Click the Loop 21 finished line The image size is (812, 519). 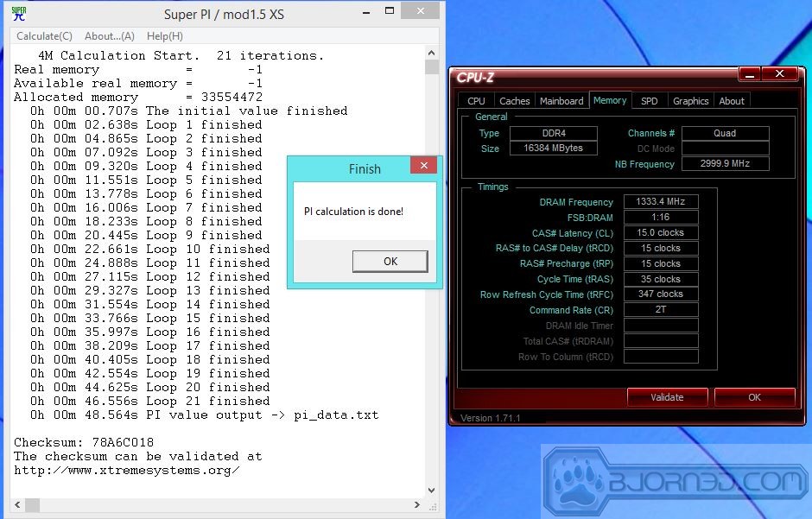click(150, 401)
